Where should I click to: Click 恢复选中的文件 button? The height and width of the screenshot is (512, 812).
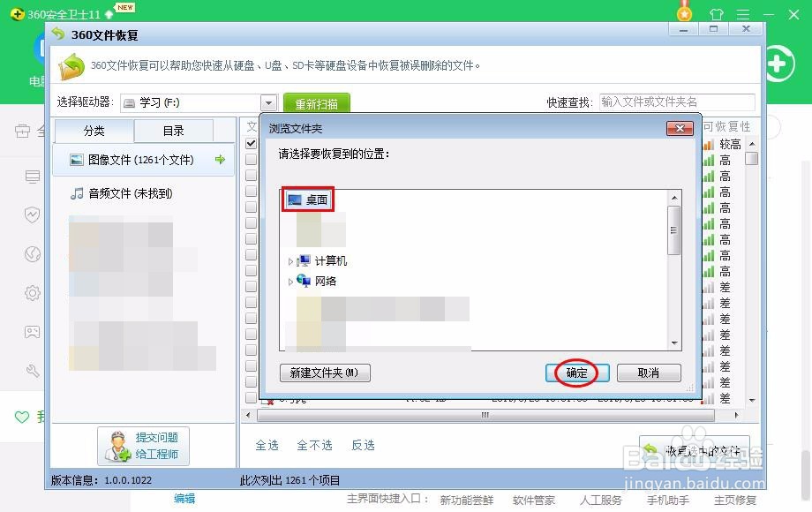pyautogui.click(x=695, y=451)
